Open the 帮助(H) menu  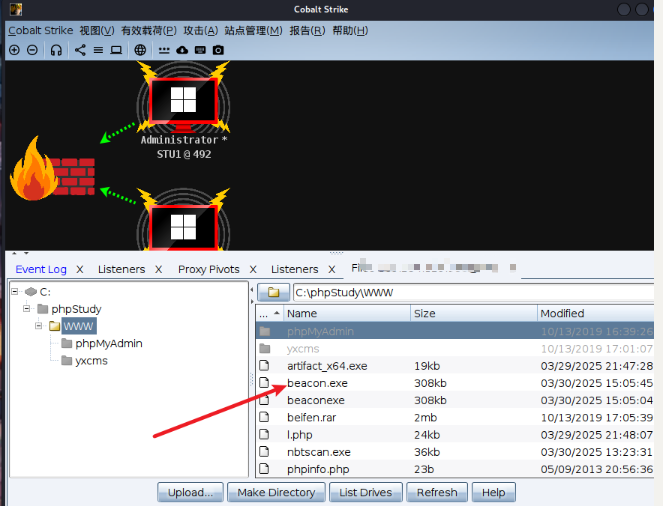(x=350, y=30)
